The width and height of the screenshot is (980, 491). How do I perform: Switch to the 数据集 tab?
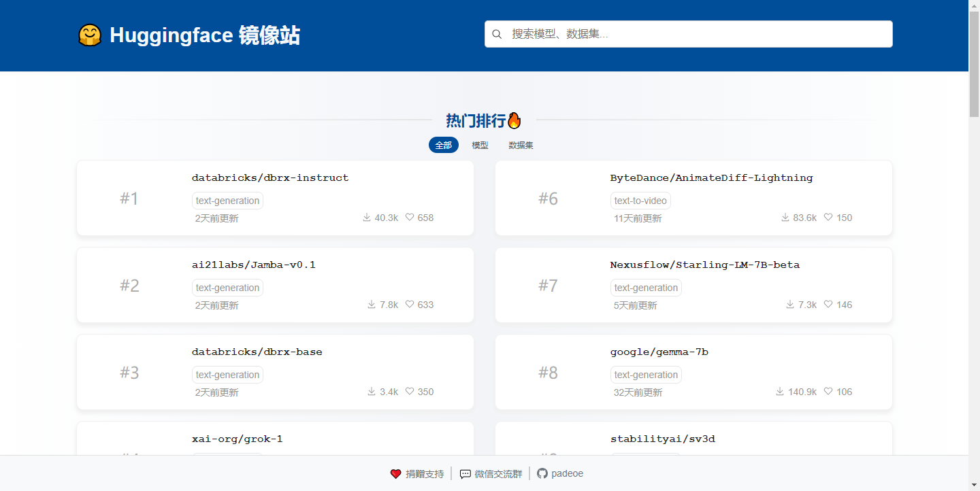point(521,145)
